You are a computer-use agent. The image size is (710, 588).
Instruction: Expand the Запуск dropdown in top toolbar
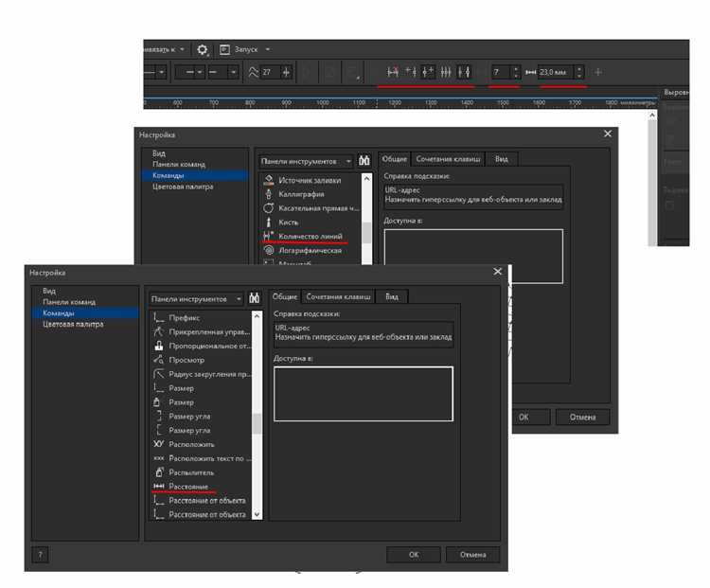(268, 49)
